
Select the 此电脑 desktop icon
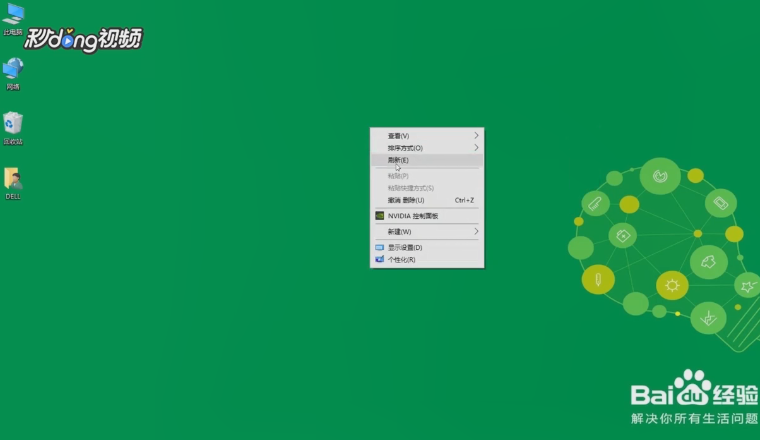pos(13,18)
